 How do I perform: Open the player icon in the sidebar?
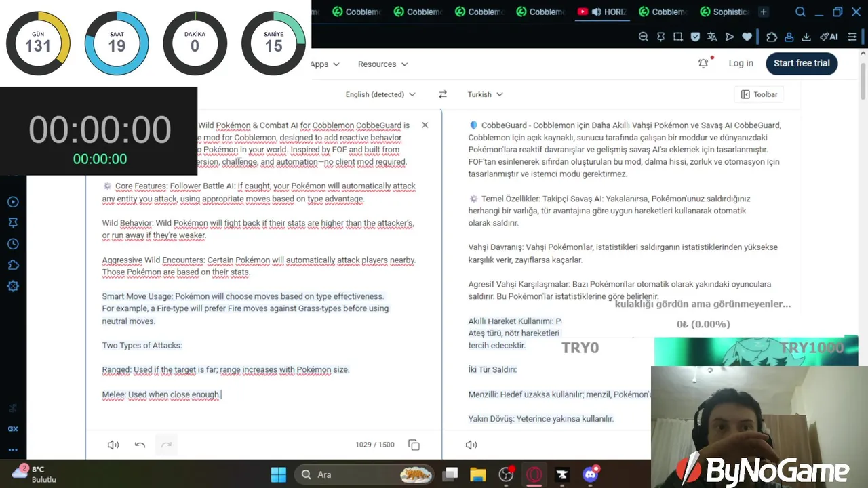pyautogui.click(x=13, y=202)
